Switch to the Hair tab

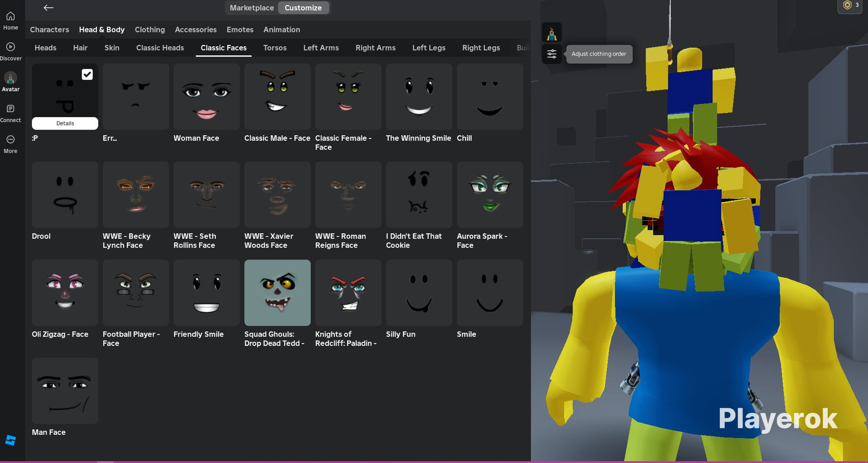[80, 48]
